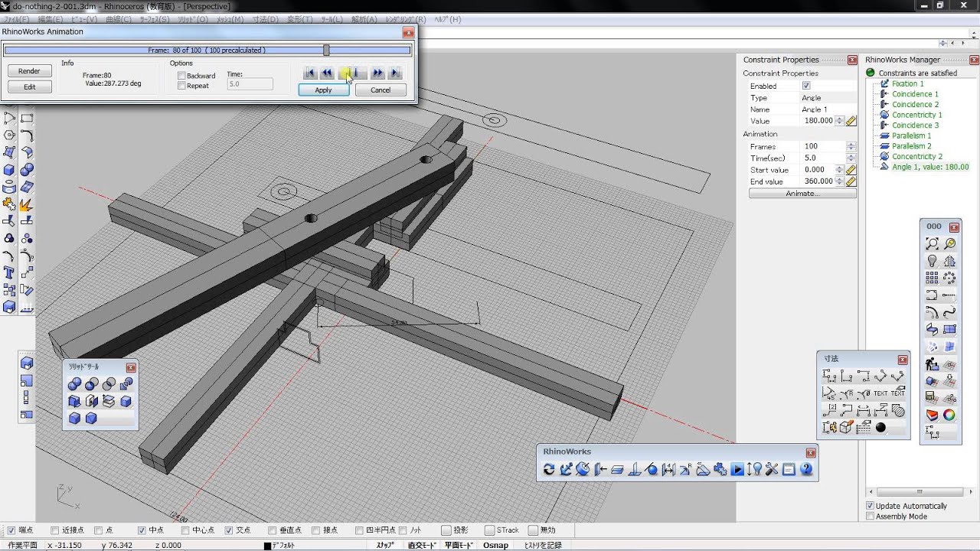This screenshot has height=551, width=980.
Task: Click the Hatch icon in dimension toolbar
Action: (898, 409)
